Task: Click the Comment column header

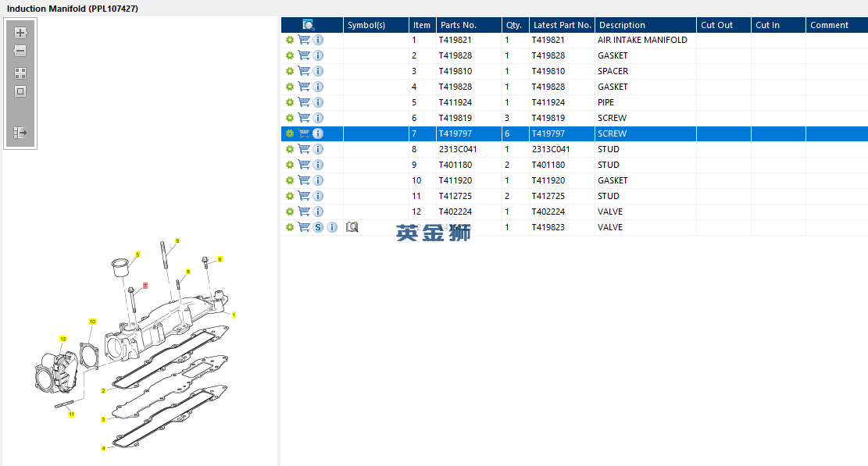Action: [x=837, y=25]
